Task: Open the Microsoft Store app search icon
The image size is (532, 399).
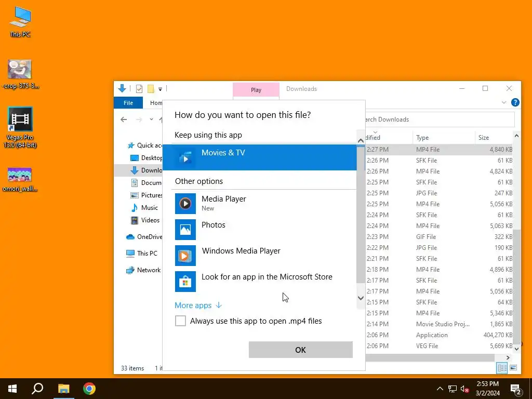Action: tap(185, 281)
